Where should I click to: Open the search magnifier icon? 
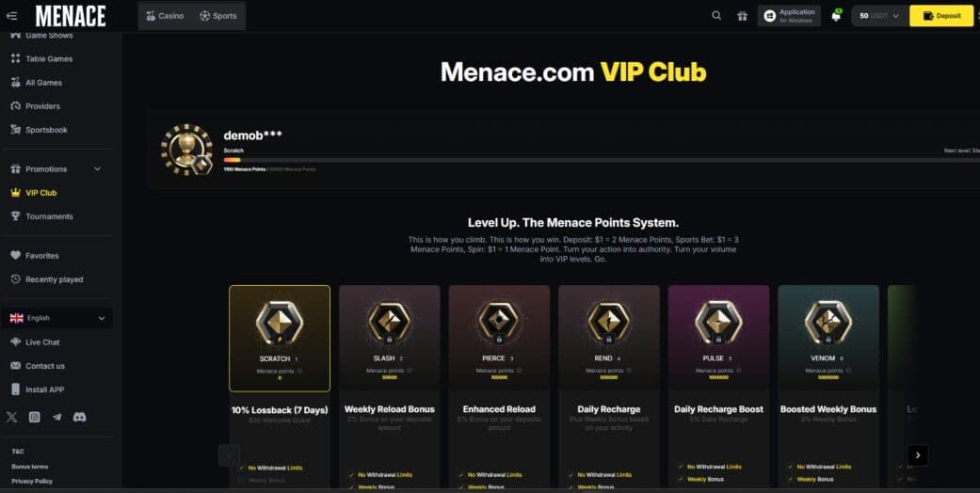point(716,16)
